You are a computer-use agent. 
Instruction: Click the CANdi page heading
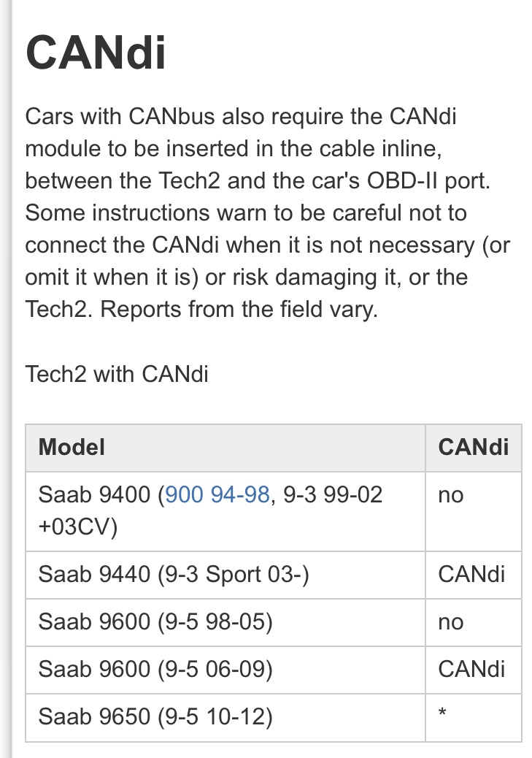pos(96,52)
